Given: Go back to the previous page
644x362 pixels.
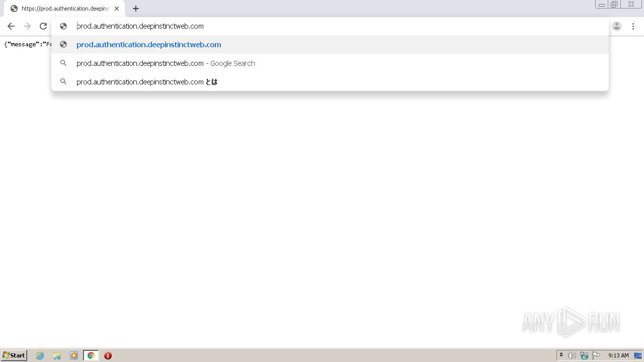Looking at the screenshot, I should click(x=11, y=26).
